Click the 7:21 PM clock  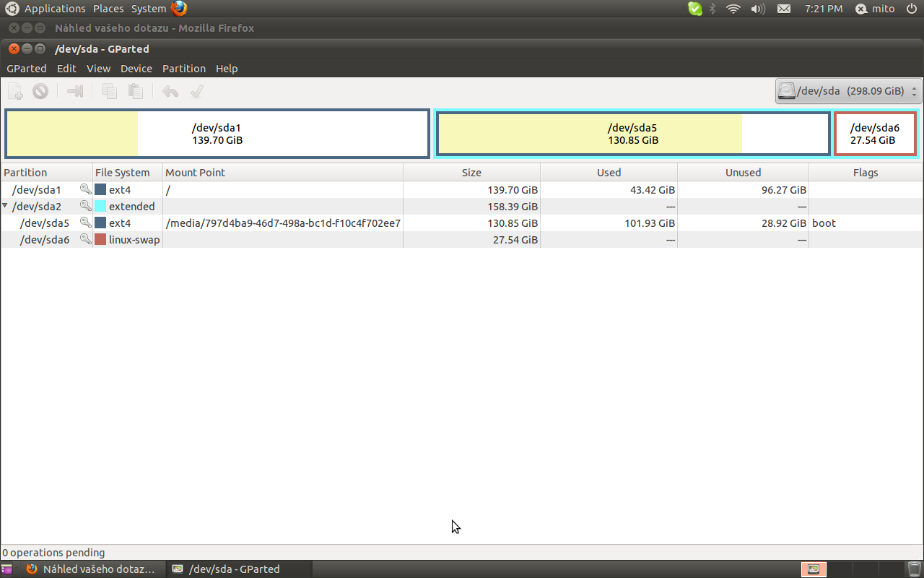click(823, 9)
